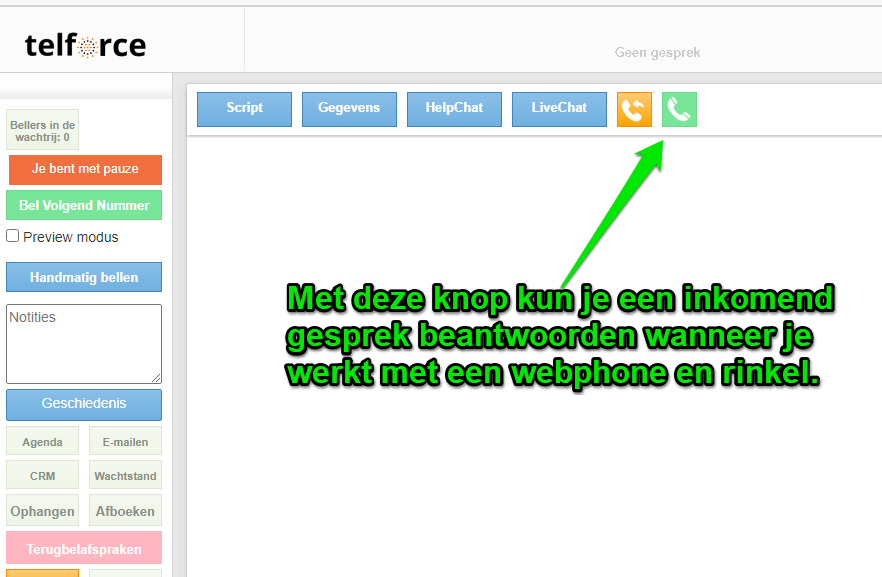Enable the Preview modus checkbox
The width and height of the screenshot is (882, 577).
[13, 236]
